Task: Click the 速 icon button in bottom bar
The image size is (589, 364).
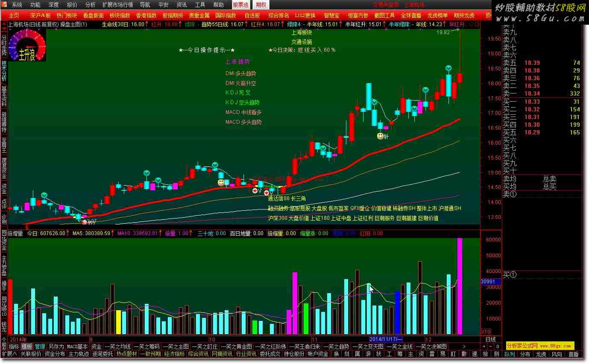Action: (x=475, y=354)
